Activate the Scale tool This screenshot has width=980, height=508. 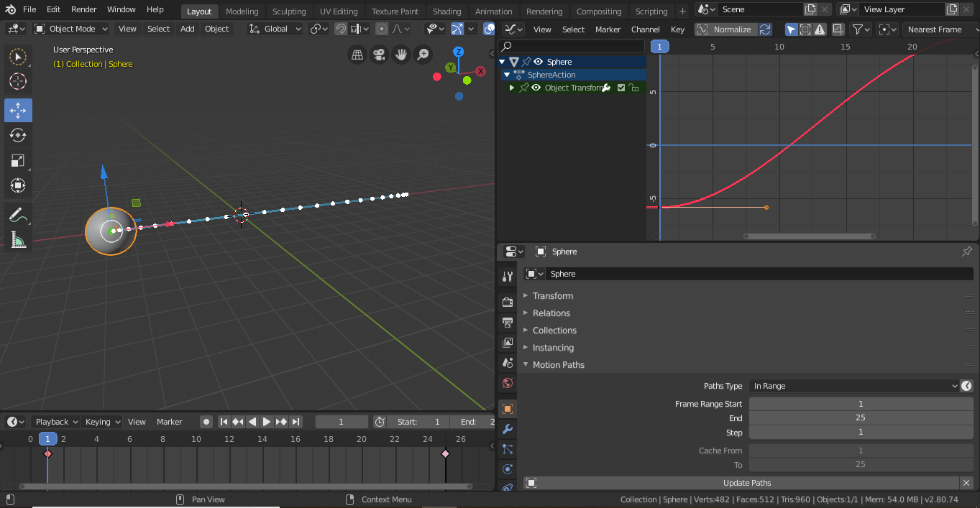pos(18,160)
